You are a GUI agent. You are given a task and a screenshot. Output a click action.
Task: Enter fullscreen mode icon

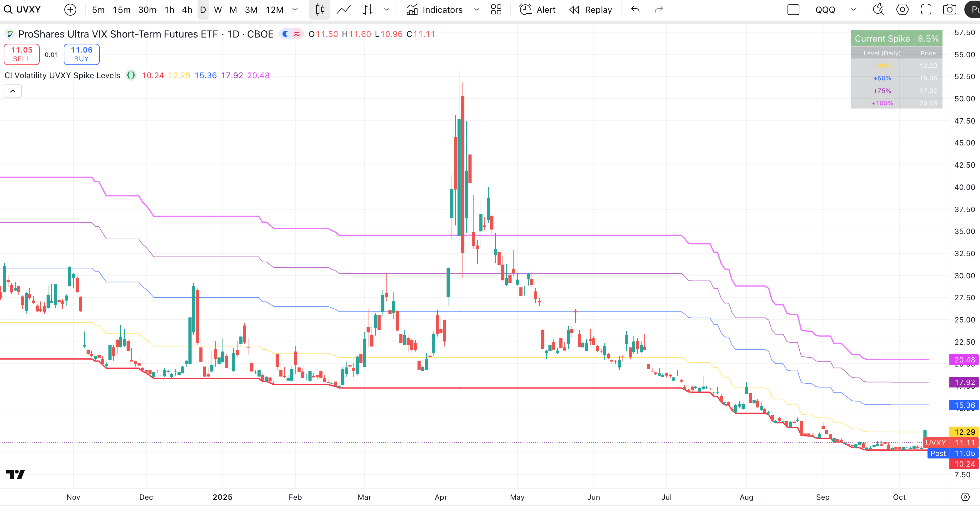click(x=926, y=10)
